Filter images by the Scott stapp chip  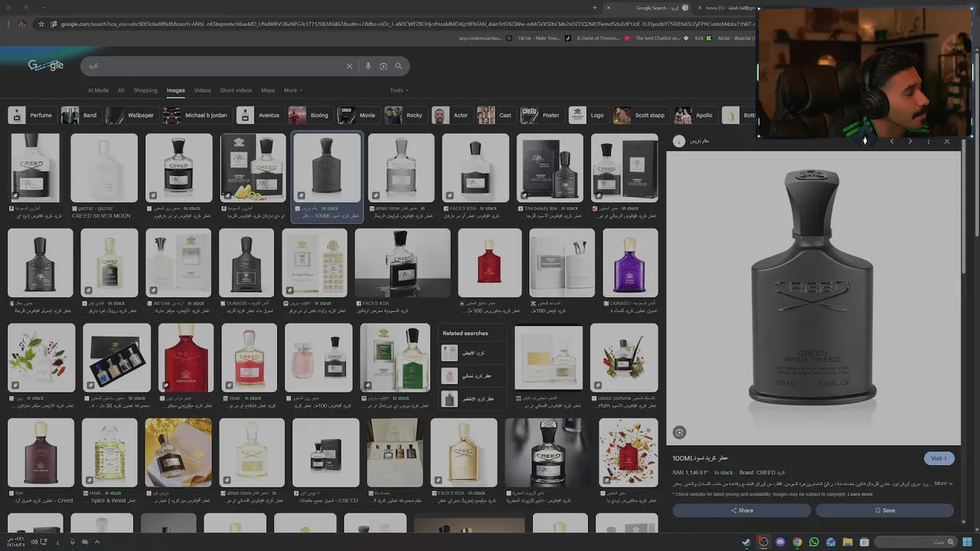tap(640, 116)
